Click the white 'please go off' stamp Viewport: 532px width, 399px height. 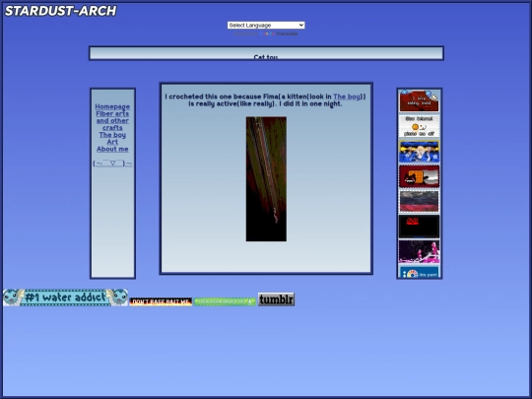(x=419, y=126)
